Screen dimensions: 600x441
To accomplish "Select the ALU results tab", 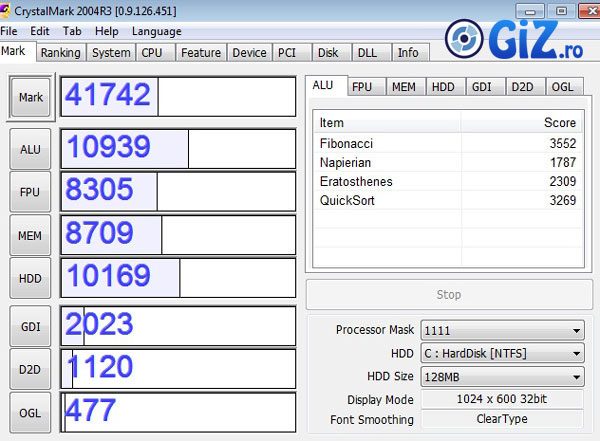I will tap(326, 85).
